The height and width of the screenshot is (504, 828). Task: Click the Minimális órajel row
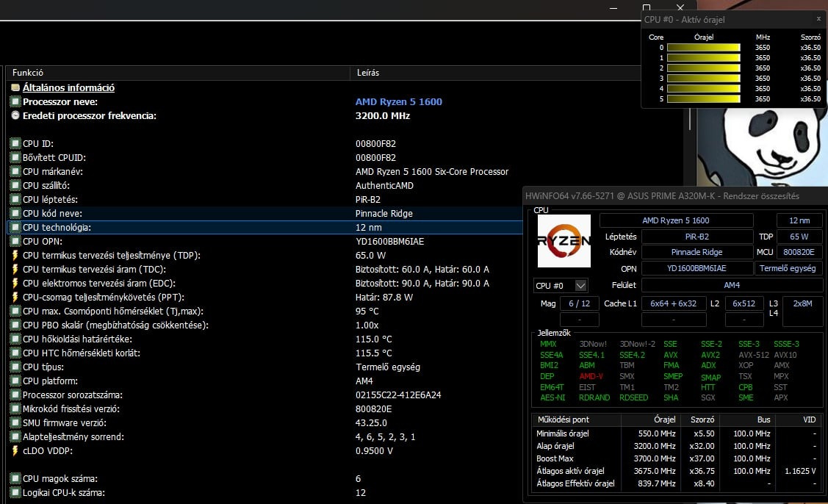click(677, 433)
